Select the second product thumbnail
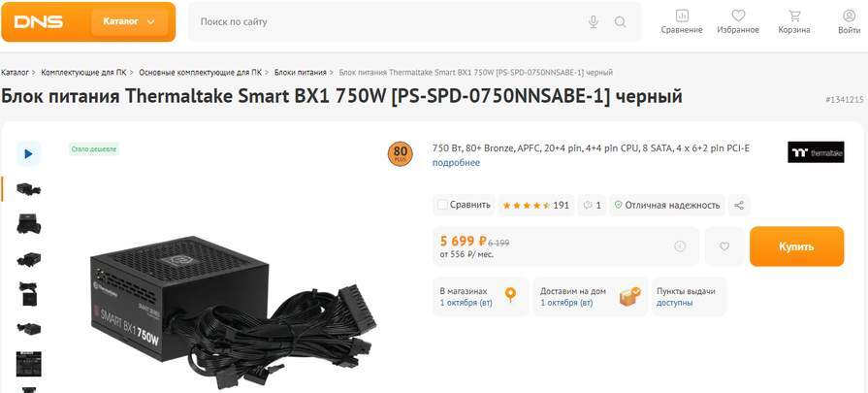The width and height of the screenshot is (868, 393). coord(29,223)
